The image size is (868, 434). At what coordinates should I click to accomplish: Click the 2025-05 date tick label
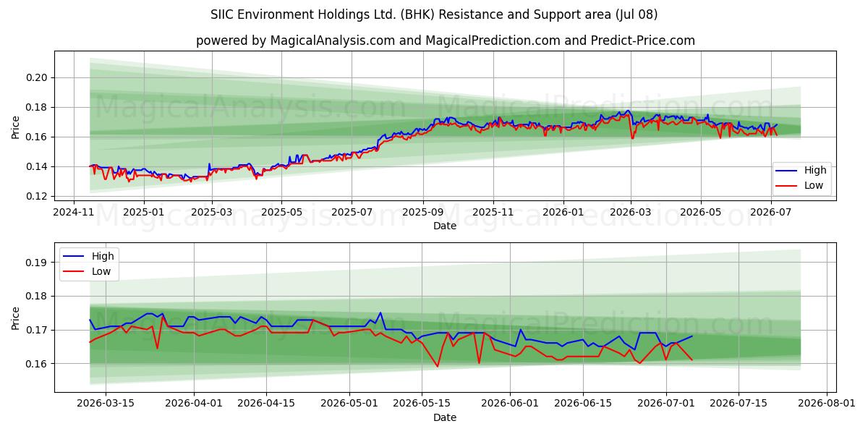coord(281,213)
